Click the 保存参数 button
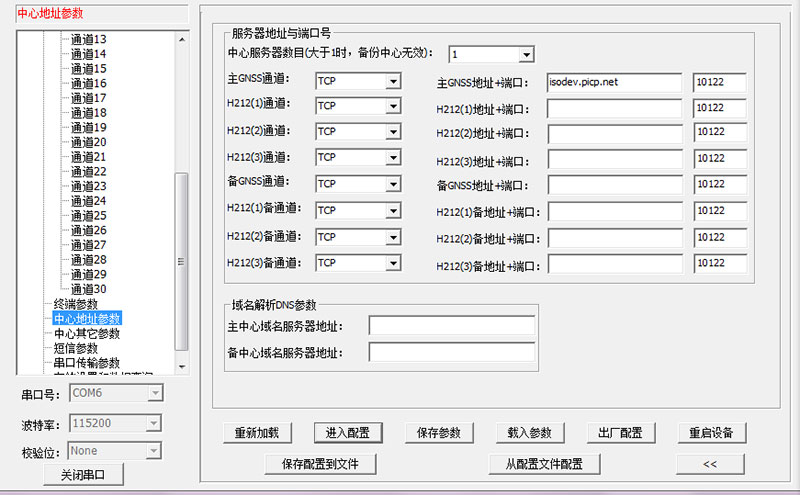The height and width of the screenshot is (495, 800). tap(439, 433)
